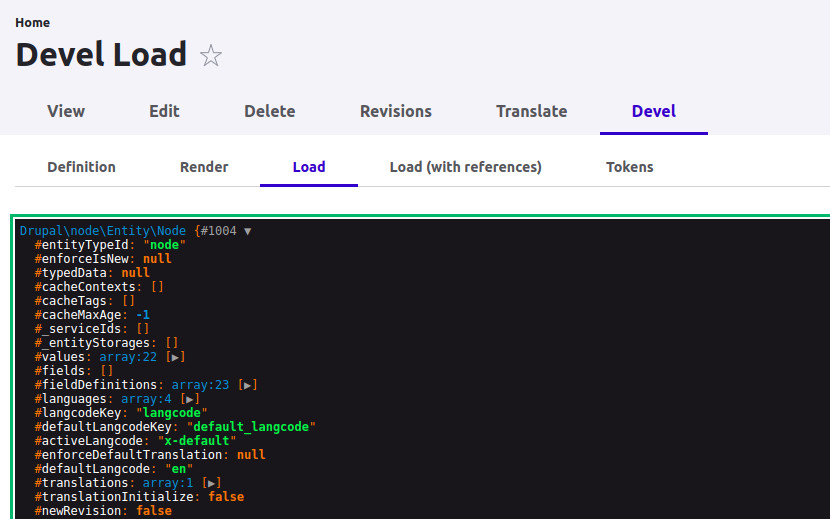Click the Devel Load page title
830x519 pixels.
[101, 55]
